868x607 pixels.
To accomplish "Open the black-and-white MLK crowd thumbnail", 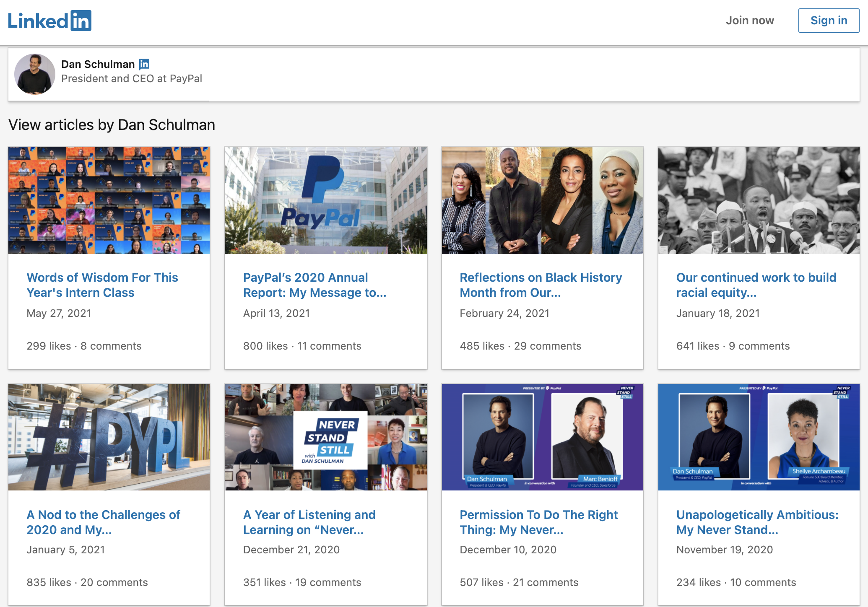I will (x=759, y=200).
